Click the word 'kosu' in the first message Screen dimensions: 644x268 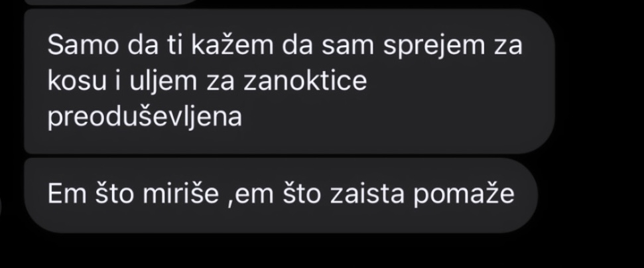77,82
